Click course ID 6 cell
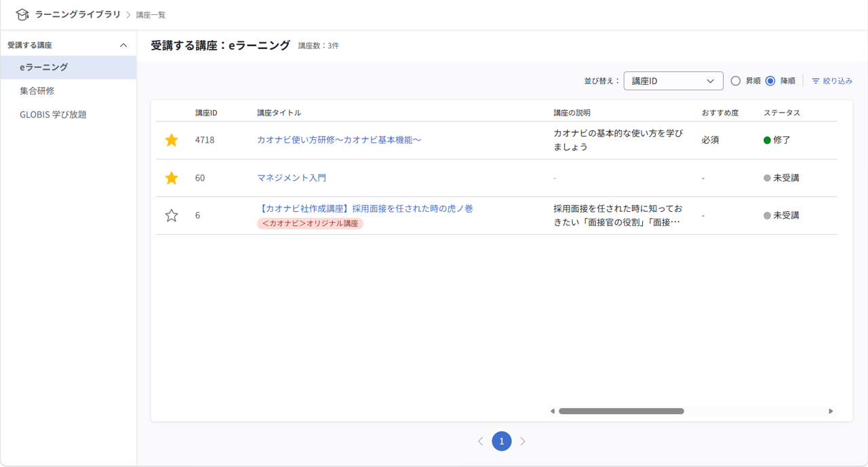This screenshot has height=467, width=868. click(x=197, y=215)
